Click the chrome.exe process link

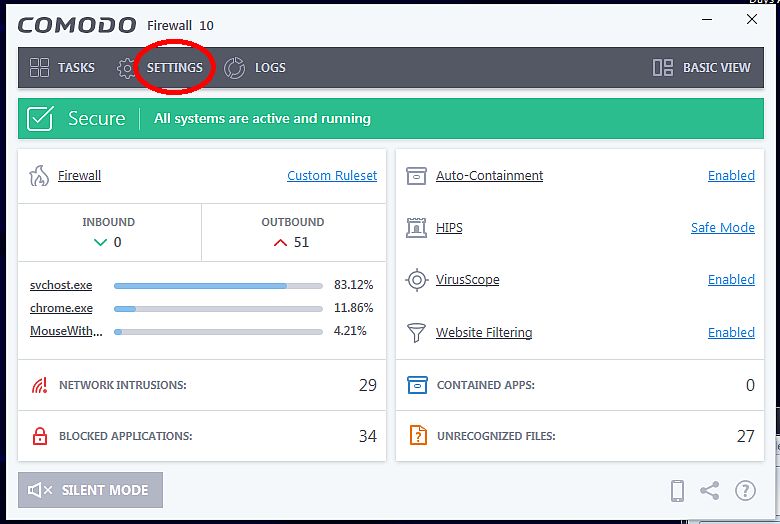tap(61, 308)
